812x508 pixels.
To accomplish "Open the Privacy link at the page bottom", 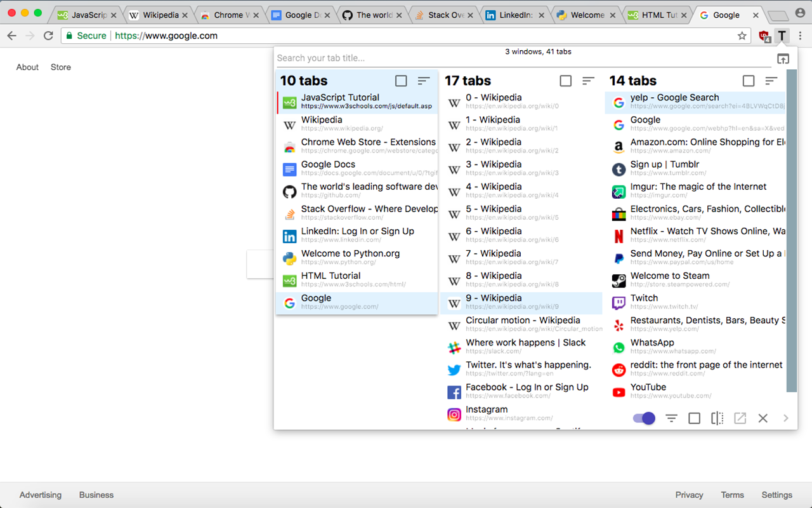I will coord(689,495).
